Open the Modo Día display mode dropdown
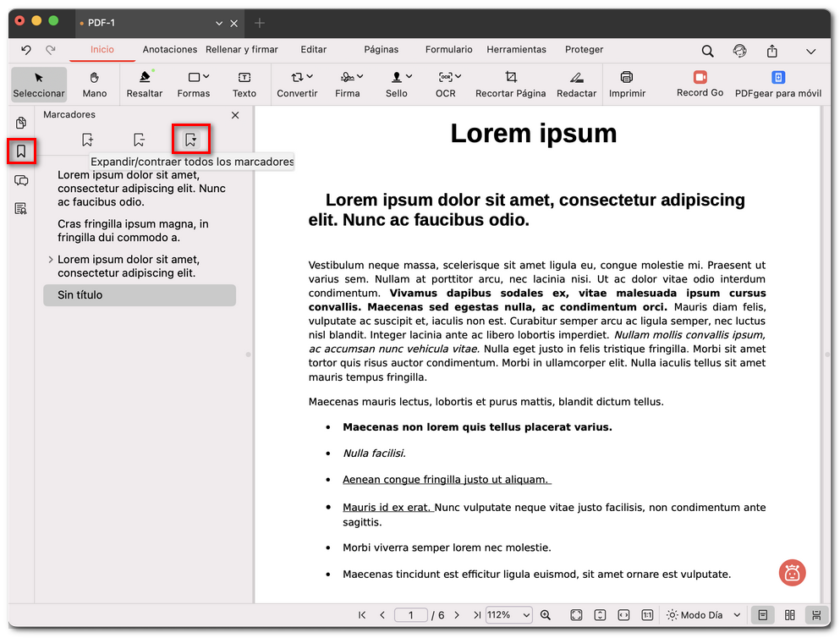The image size is (840, 638). pyautogui.click(x=701, y=615)
